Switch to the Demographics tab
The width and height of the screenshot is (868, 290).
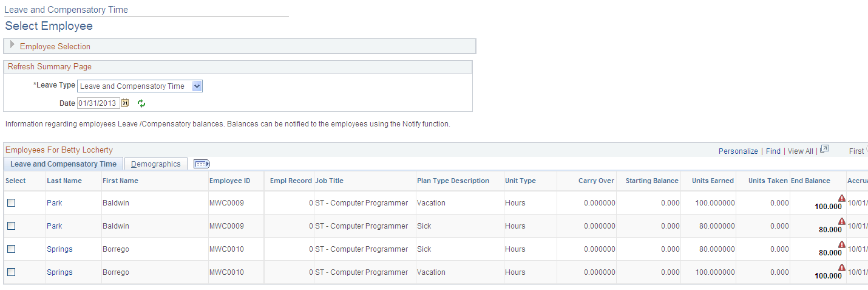[156, 164]
